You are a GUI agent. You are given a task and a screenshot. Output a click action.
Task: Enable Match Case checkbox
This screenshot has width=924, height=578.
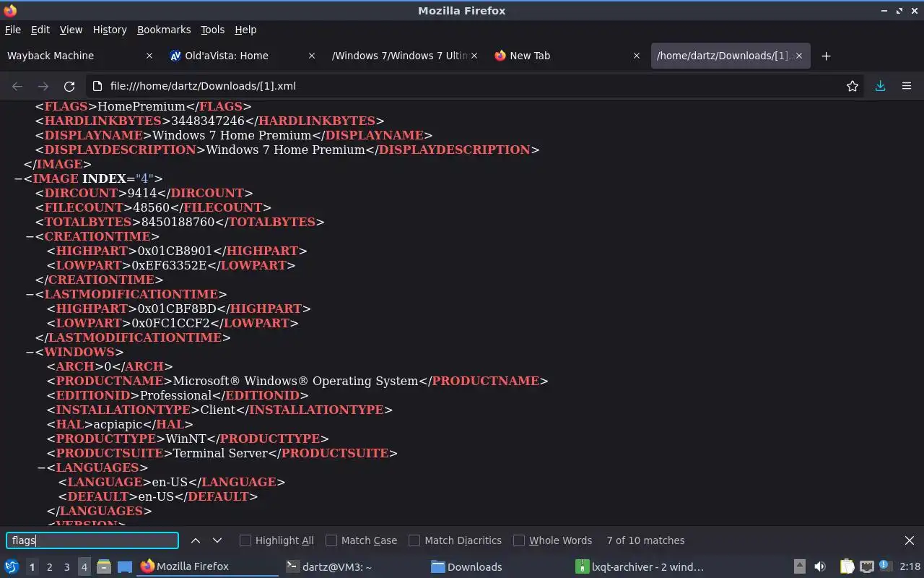point(331,540)
